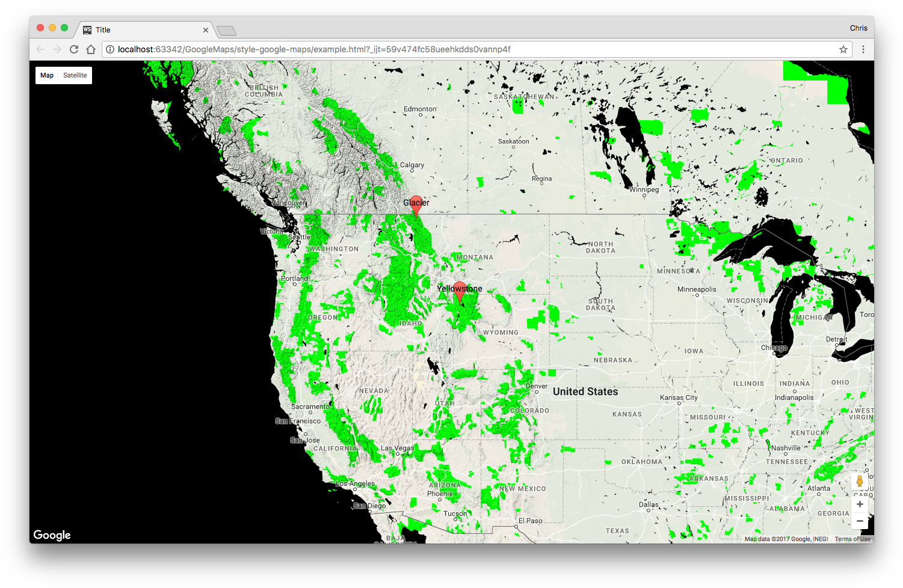Click the NEBRASKA state label
903x588 pixels.
tap(613, 360)
